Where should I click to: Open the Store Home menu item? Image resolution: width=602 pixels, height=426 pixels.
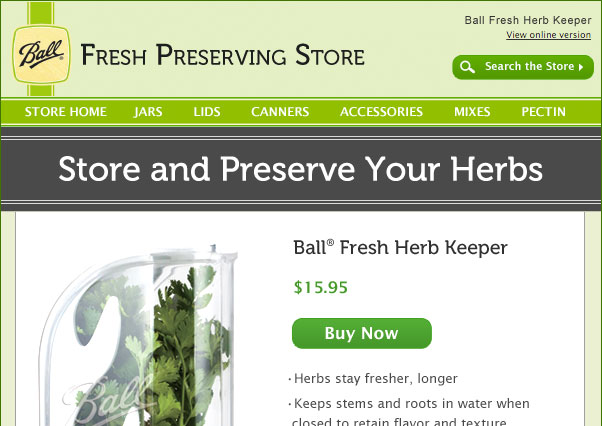click(x=66, y=112)
